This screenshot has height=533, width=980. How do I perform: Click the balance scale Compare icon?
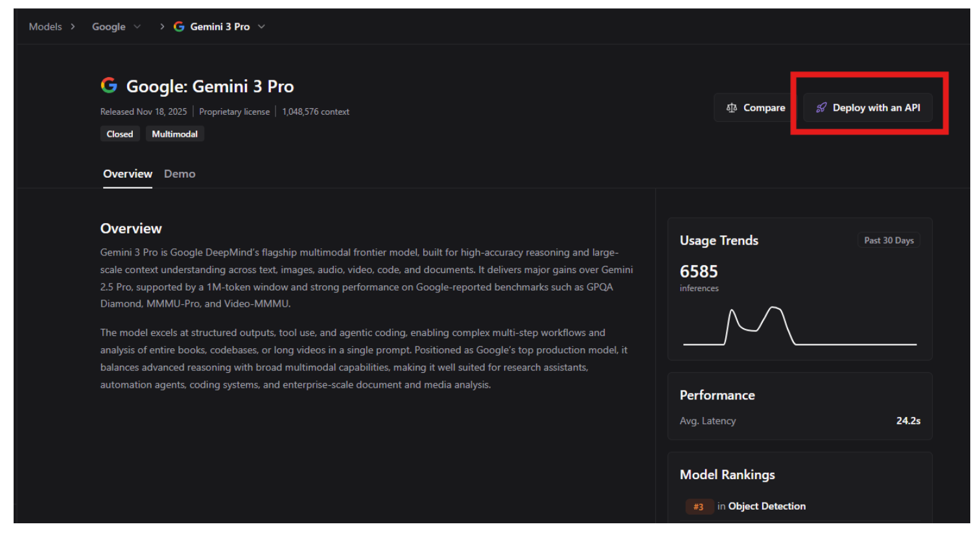732,108
